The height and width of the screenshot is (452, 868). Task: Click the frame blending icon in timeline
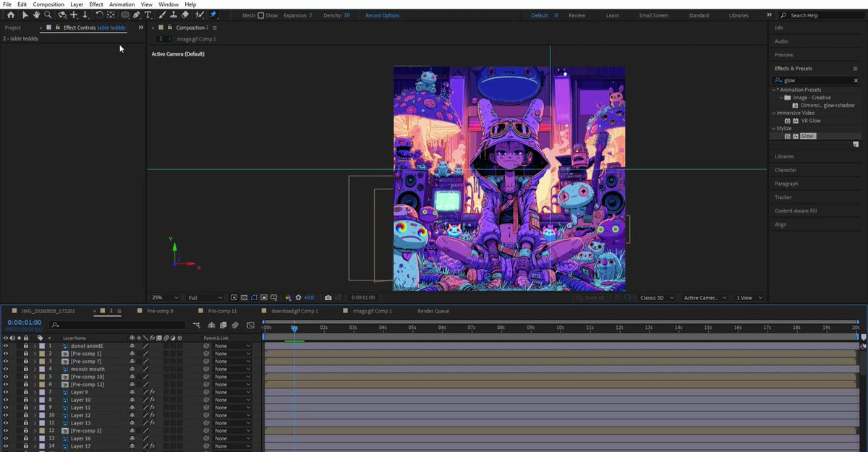(x=223, y=325)
